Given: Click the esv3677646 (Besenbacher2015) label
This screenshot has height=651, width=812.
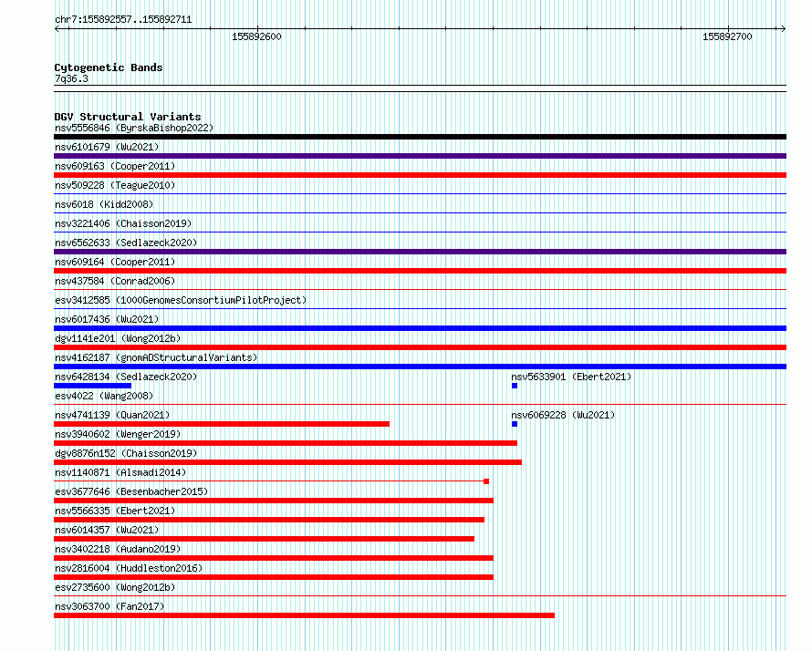Looking at the screenshot, I should [131, 491].
